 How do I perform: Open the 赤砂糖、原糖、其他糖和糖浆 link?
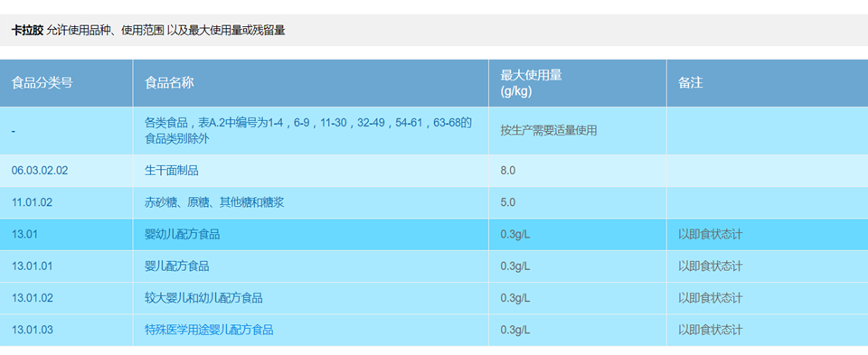tap(213, 202)
